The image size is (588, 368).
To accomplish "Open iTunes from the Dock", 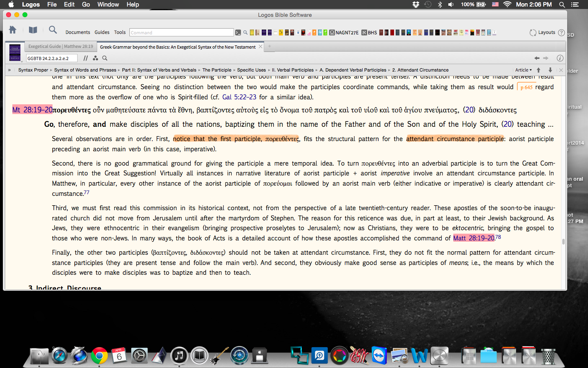I will [179, 356].
